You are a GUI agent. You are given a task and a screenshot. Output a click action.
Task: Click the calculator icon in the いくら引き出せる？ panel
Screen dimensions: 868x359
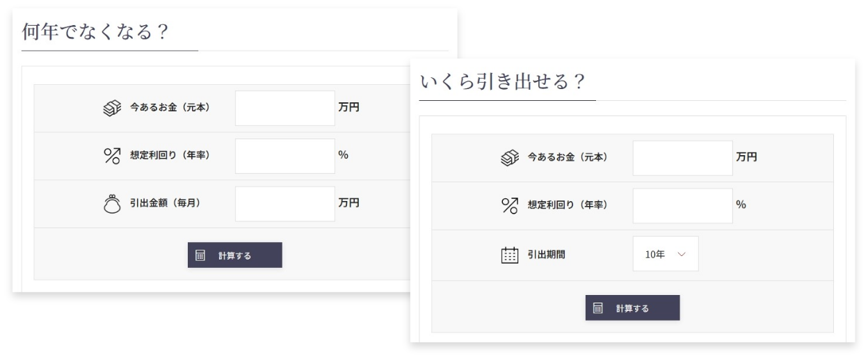pyautogui.click(x=598, y=308)
